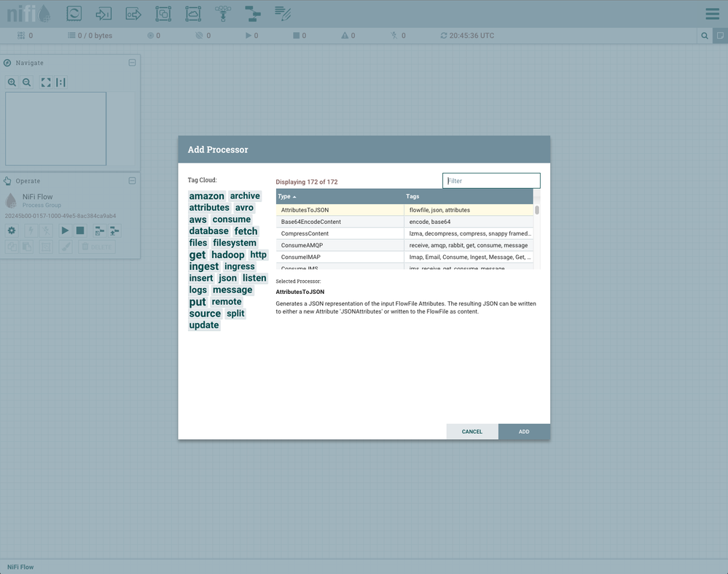Select the AttributesToJSON processor row
The width and height of the screenshot is (728, 574).
[404, 210]
